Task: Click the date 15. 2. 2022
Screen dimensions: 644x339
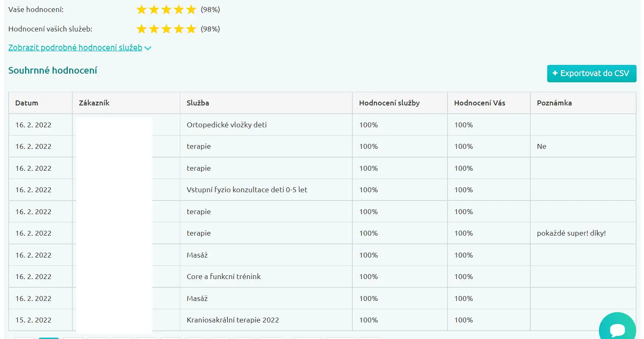Action: point(34,320)
